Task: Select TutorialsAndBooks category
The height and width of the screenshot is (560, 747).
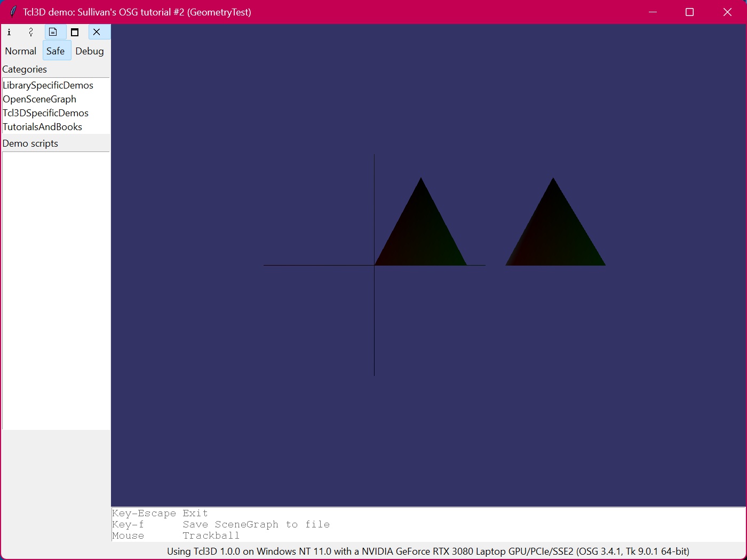Action: click(43, 127)
